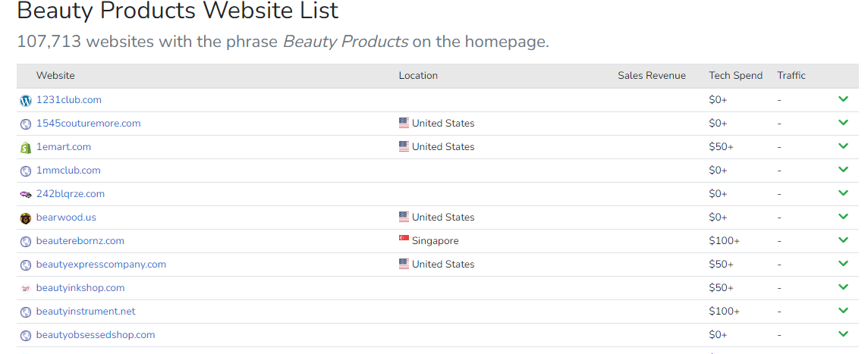Expand the beauterebornz.com row chevron
Image resolution: width=868 pixels, height=354 pixels.
843,240
